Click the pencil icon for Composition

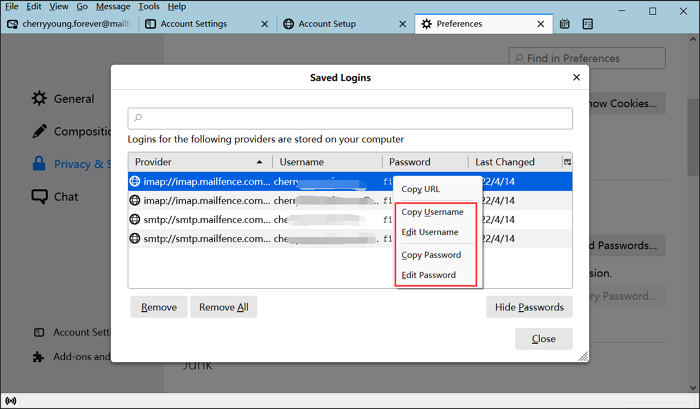pyautogui.click(x=39, y=131)
